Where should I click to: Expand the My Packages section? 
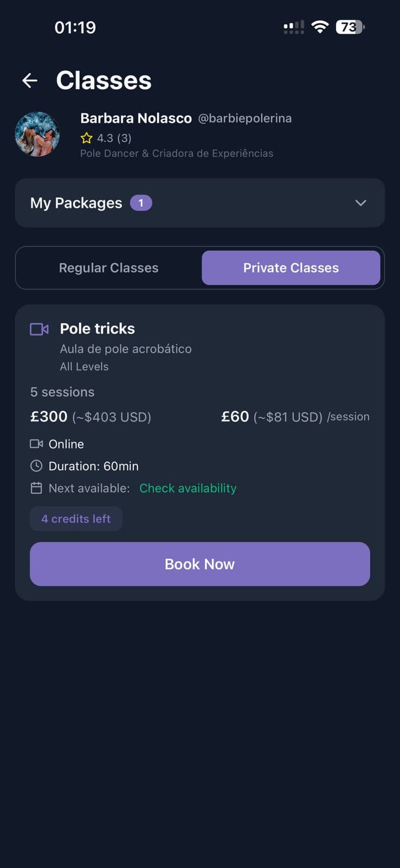[199, 203]
